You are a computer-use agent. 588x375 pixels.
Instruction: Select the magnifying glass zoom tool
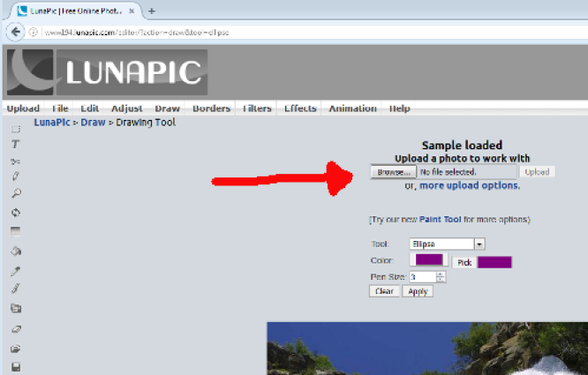[15, 192]
